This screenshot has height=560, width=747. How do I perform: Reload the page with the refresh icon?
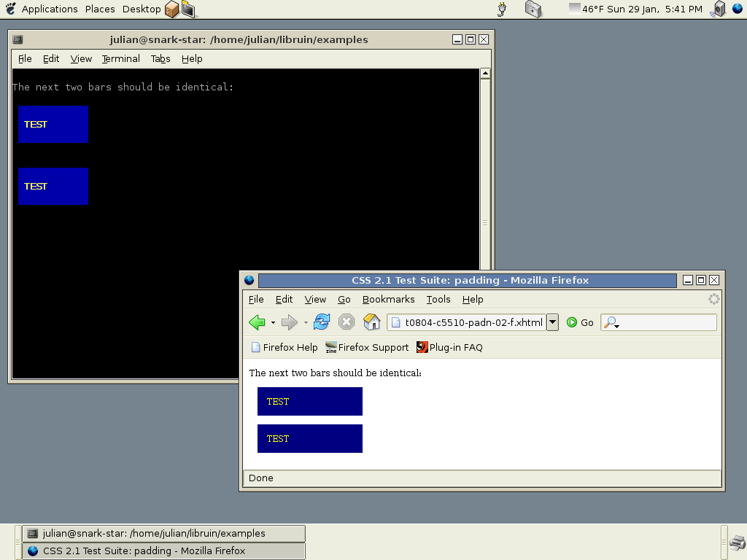point(322,322)
